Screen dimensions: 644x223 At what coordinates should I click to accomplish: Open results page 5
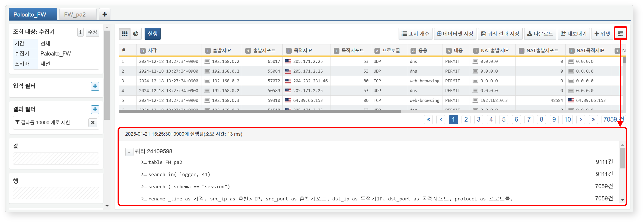coord(504,119)
